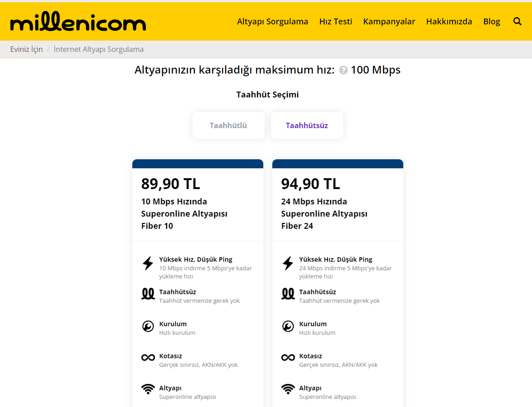Click the lightning bolt icon in Fiber 24 card
The width and height of the screenshot is (532, 407).
point(288,263)
